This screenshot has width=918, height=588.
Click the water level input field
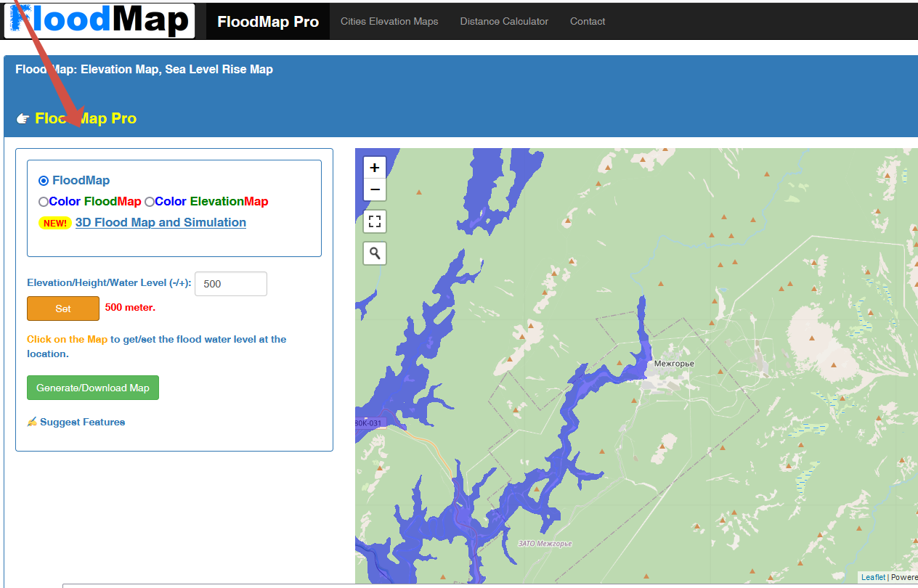point(231,284)
